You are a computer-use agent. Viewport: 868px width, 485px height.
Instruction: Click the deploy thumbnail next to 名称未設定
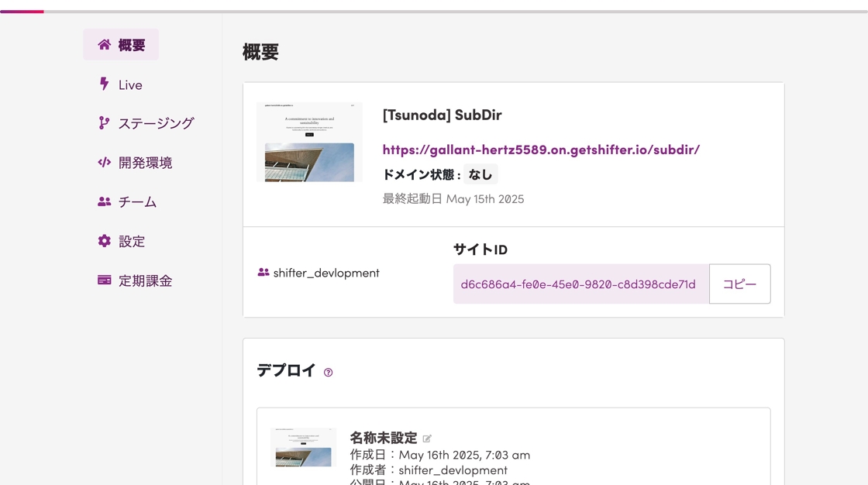pos(303,447)
